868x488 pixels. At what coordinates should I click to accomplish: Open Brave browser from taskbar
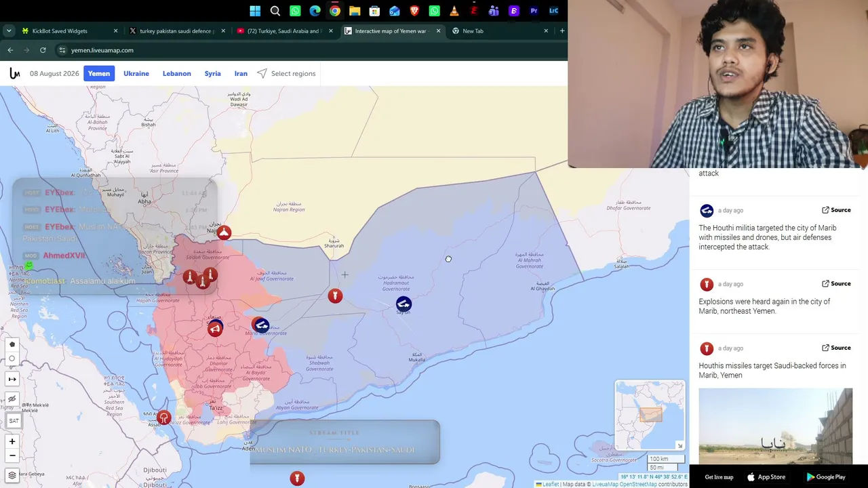(x=414, y=11)
